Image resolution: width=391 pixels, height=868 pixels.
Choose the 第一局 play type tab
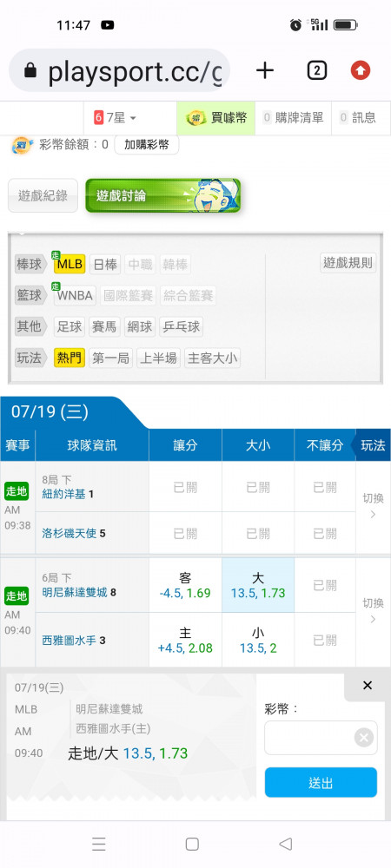(110, 358)
